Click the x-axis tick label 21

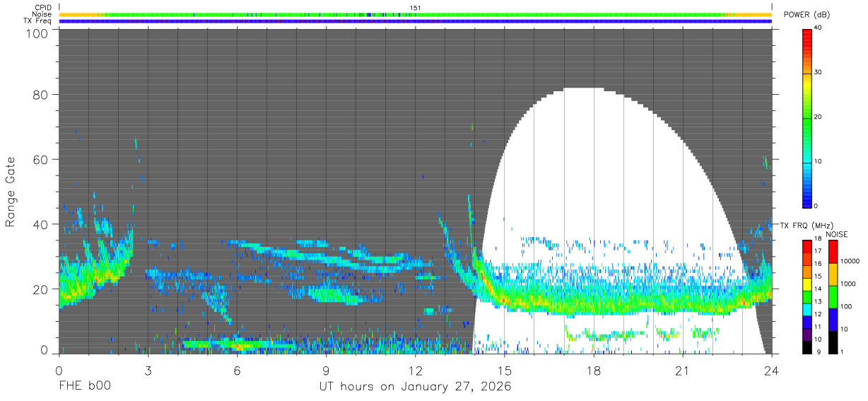tap(682, 370)
